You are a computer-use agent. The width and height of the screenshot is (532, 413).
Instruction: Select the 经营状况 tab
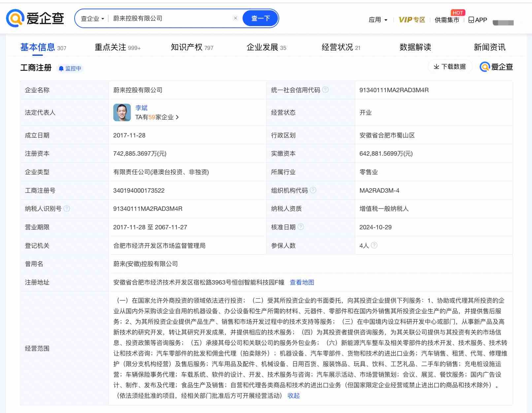click(341, 47)
